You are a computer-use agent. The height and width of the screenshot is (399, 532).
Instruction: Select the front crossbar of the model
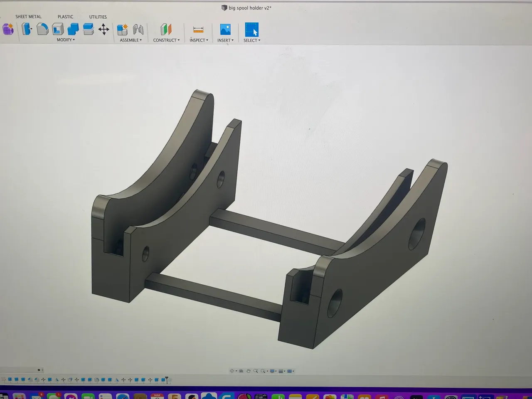[214, 296]
